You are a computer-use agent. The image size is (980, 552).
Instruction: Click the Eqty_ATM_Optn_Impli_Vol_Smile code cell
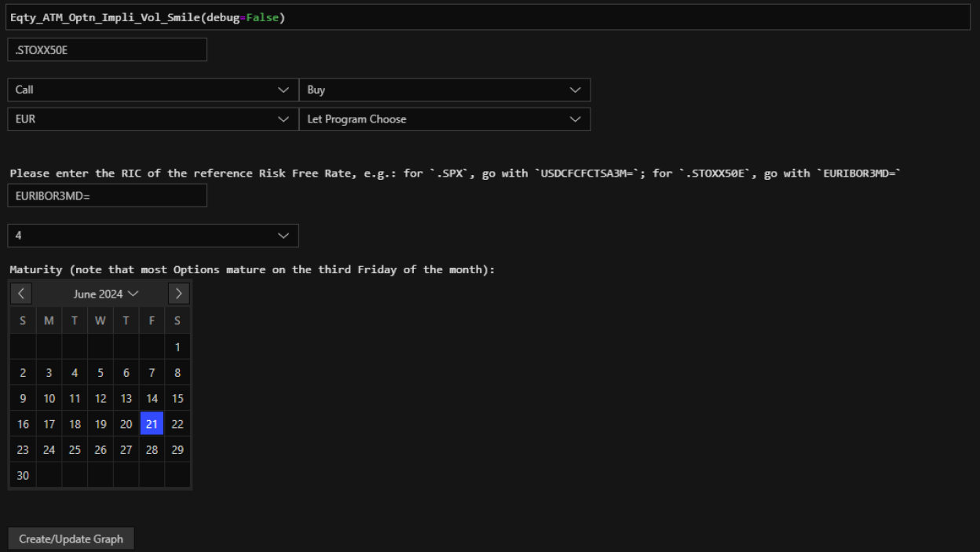click(x=488, y=17)
